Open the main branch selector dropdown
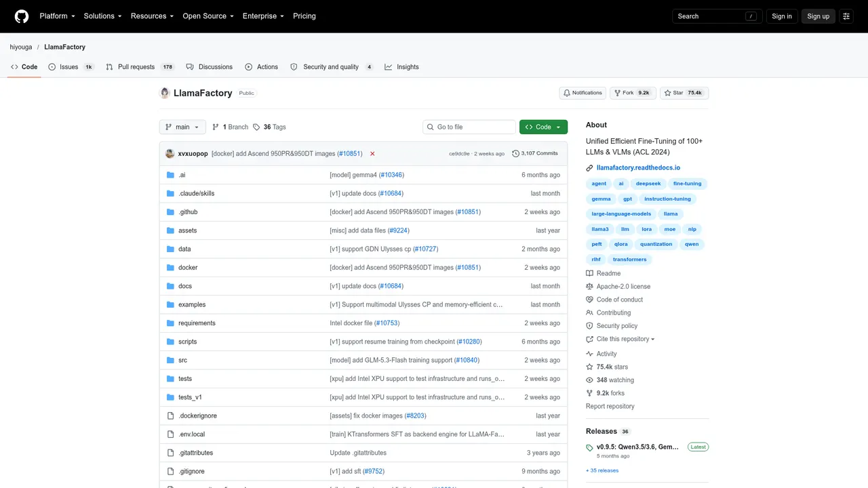868x488 pixels. click(182, 127)
